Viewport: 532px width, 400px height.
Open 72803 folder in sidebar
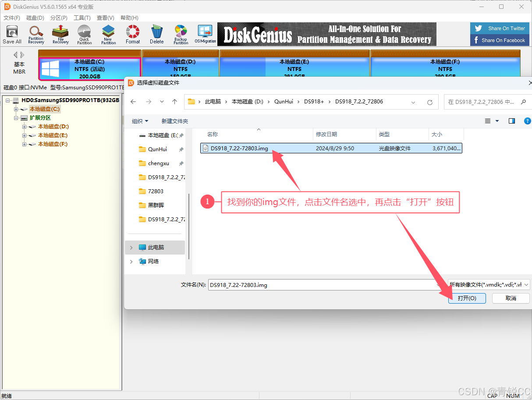[156, 191]
